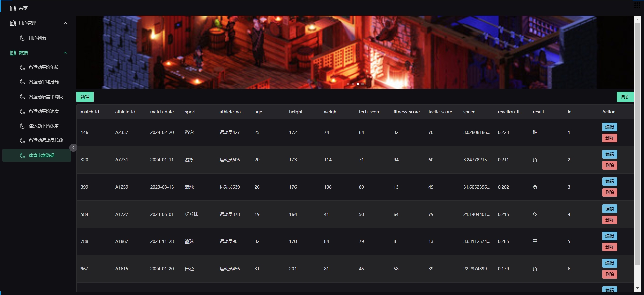Click the tactic_score column header

(x=440, y=112)
